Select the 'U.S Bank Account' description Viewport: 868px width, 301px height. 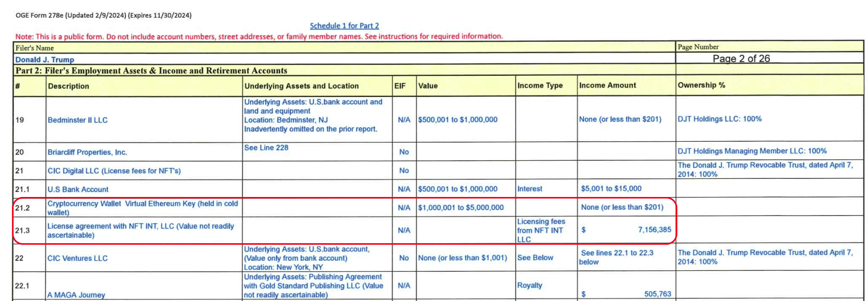click(78, 189)
